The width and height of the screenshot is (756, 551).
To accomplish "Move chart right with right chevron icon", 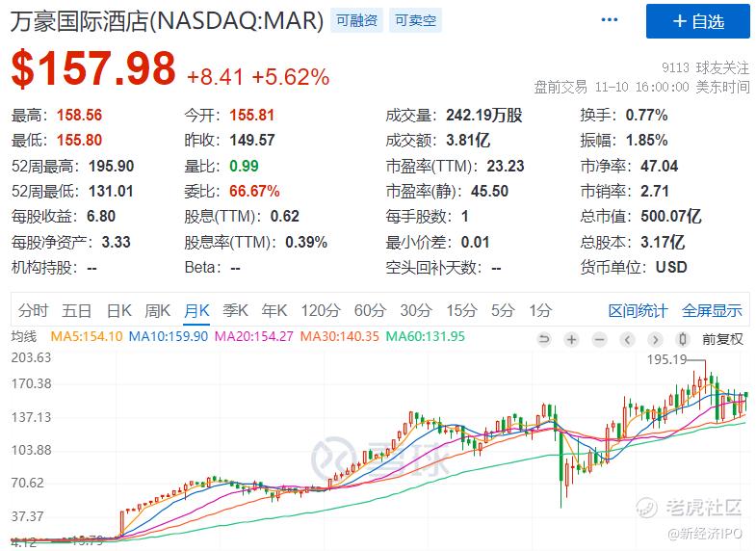I will pos(655,339).
